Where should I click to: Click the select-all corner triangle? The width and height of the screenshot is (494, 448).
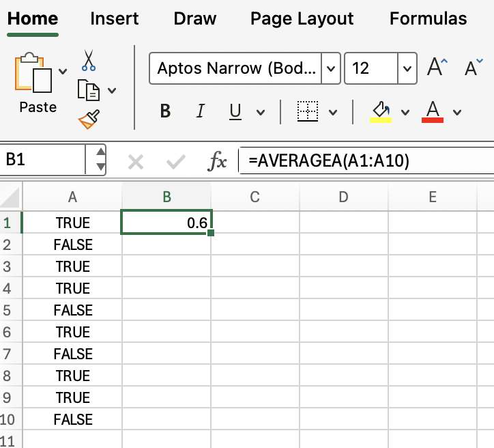coord(10,197)
